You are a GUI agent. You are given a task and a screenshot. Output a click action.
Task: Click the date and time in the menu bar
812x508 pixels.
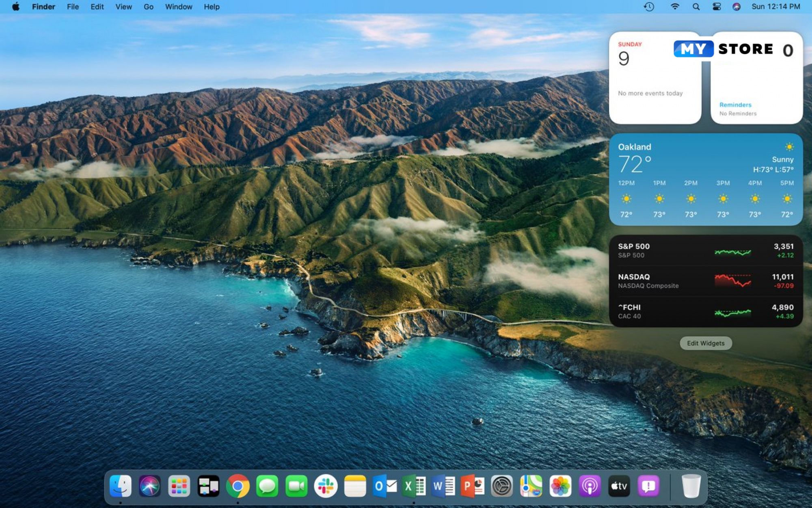[x=775, y=7]
